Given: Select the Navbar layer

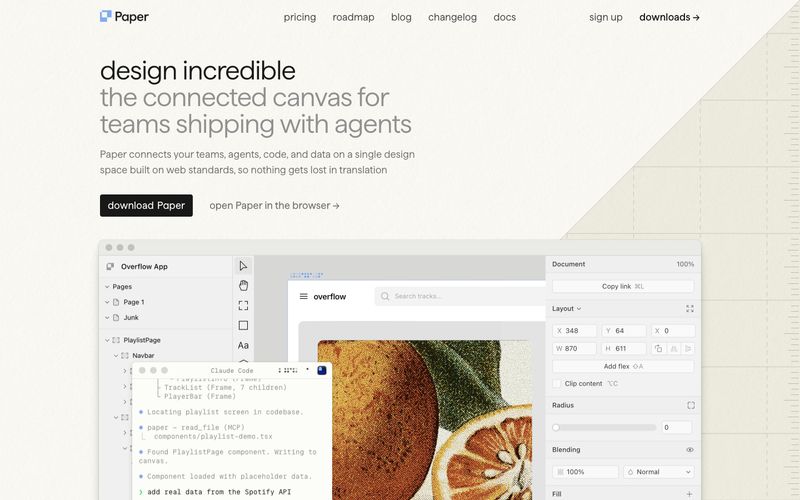Looking at the screenshot, I should click(166, 356).
